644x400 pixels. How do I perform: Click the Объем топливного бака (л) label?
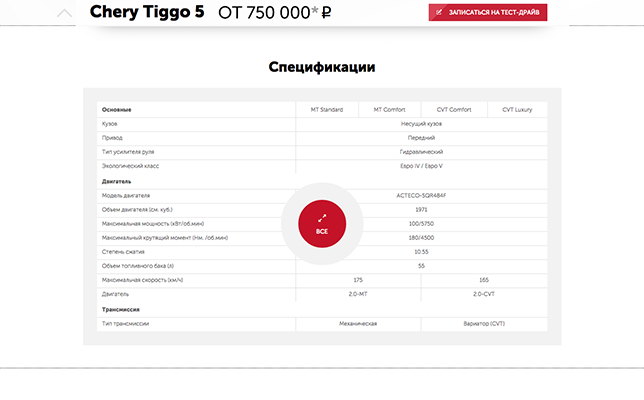(138, 266)
